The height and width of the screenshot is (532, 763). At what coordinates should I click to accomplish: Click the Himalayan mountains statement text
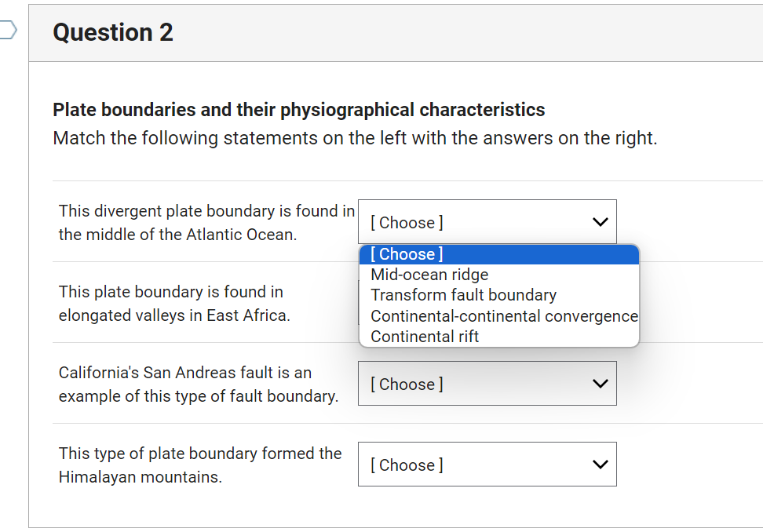coord(199,465)
